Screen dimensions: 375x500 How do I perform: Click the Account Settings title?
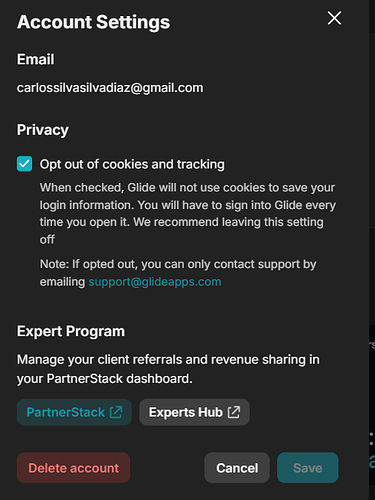[93, 22]
